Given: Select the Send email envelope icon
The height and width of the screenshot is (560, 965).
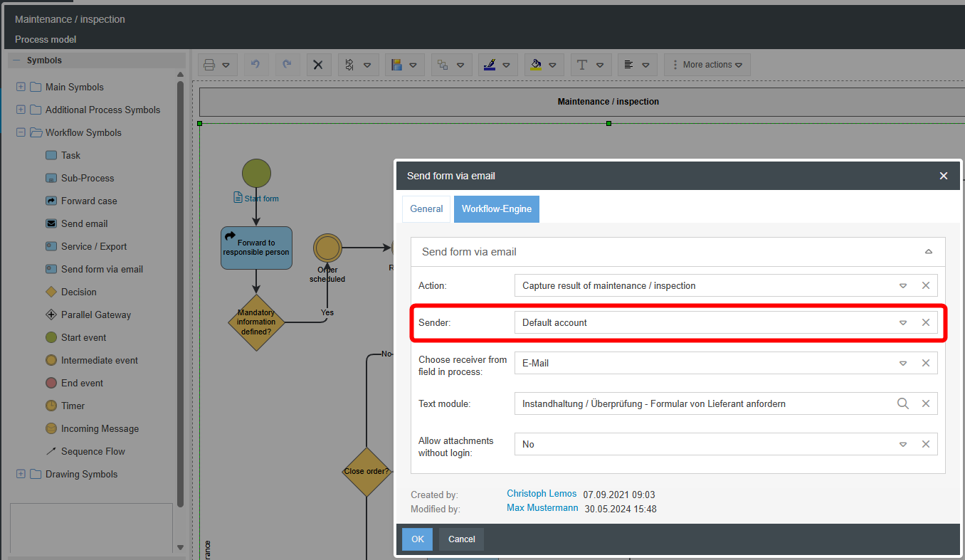Looking at the screenshot, I should [x=51, y=223].
